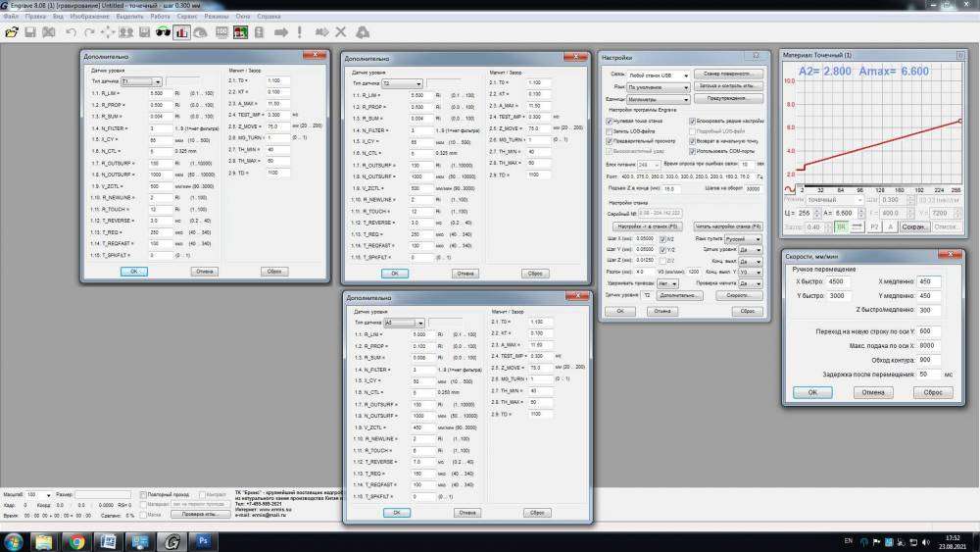
Task: Enable the 'Повторный проход' checkbox
Action: (x=143, y=495)
